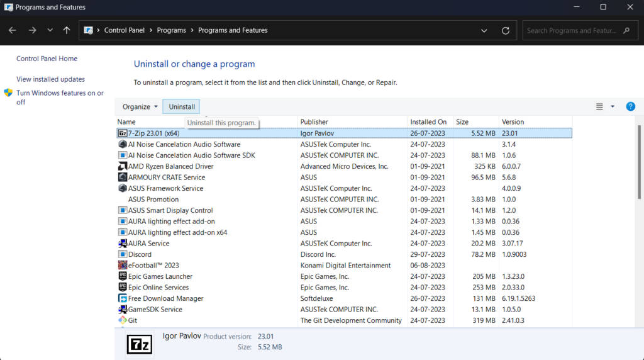Click the Search Programs and Features box
This screenshot has height=360, width=644.
(x=580, y=30)
